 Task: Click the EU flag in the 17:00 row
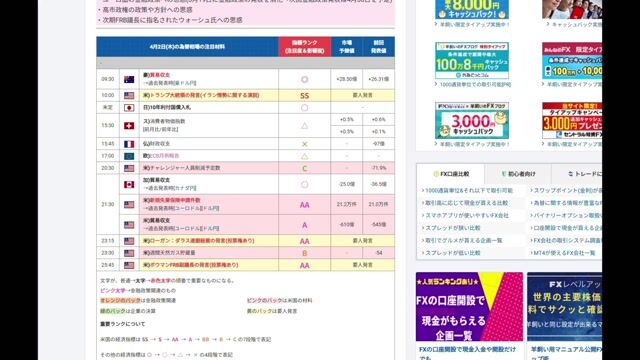coord(129,156)
